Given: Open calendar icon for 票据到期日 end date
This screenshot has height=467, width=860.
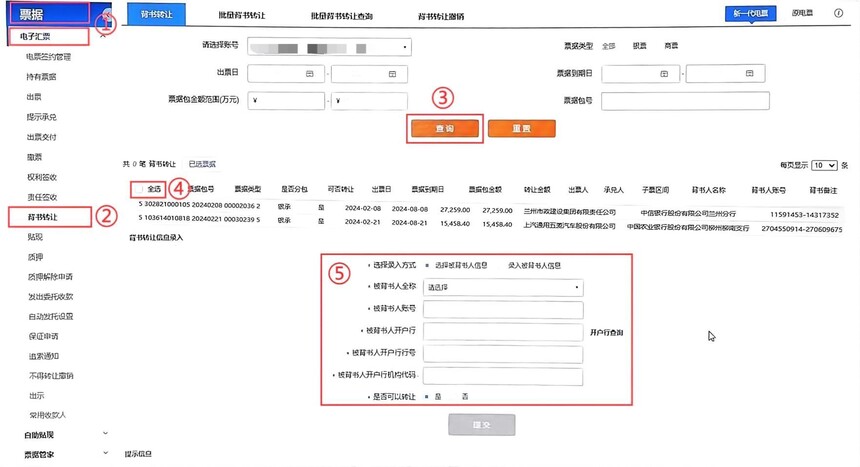Looking at the screenshot, I should coord(749,73).
